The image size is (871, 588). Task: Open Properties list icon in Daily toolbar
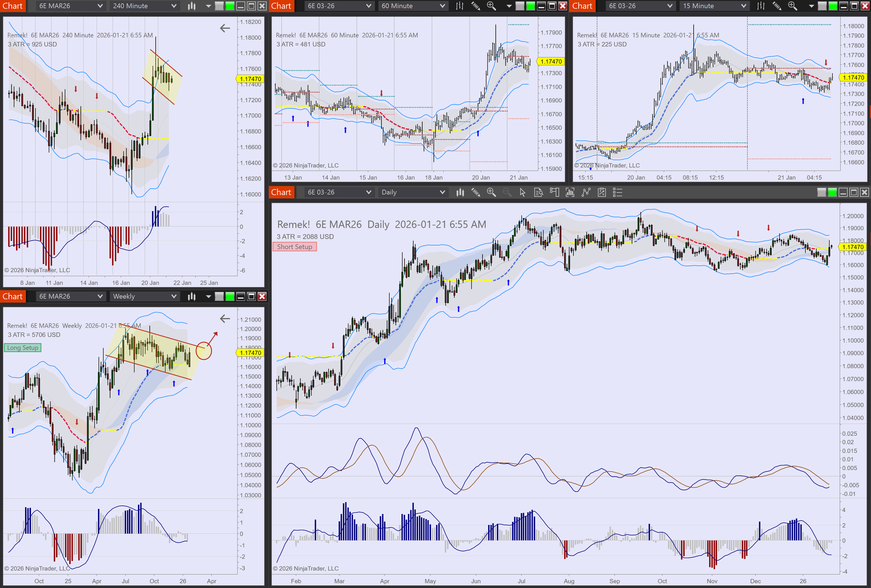617,192
